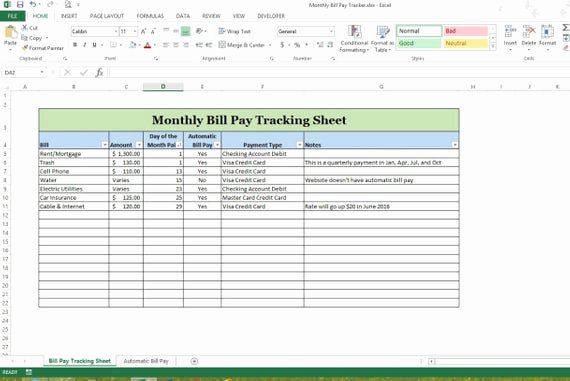
Task: Open Automatic Bill Pay filter dropdown
Action: pos(217,145)
